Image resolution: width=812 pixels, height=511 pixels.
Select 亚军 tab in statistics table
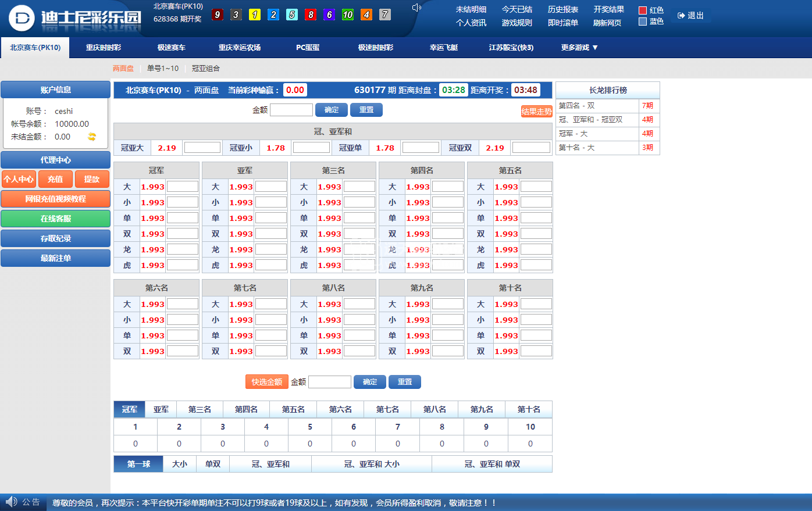[161, 409]
